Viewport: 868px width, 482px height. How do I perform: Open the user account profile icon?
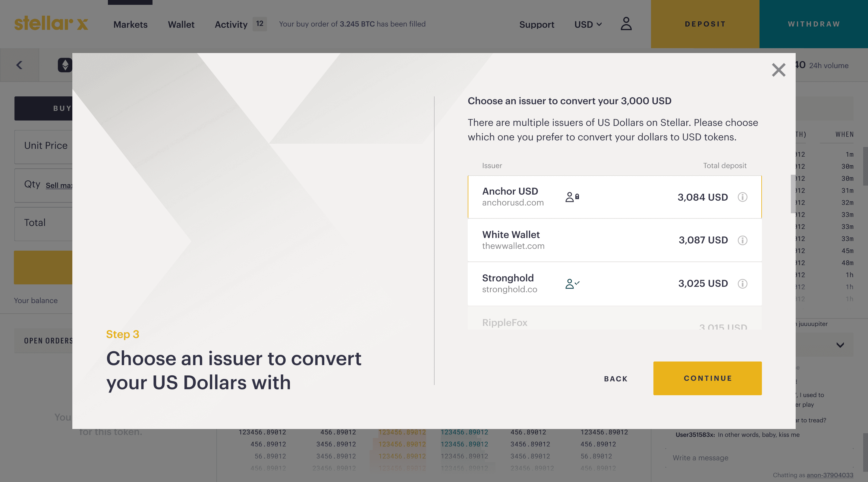pos(626,24)
